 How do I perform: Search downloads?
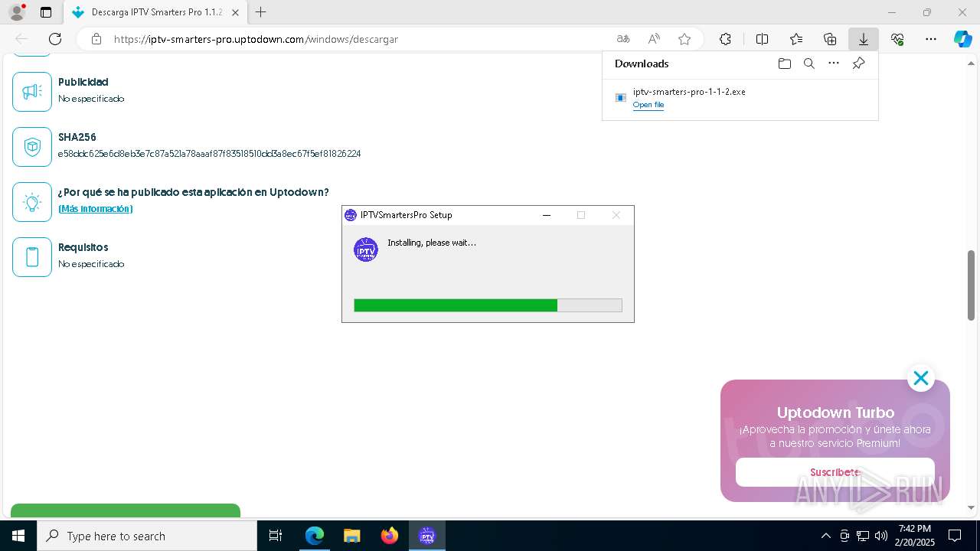[808, 64]
